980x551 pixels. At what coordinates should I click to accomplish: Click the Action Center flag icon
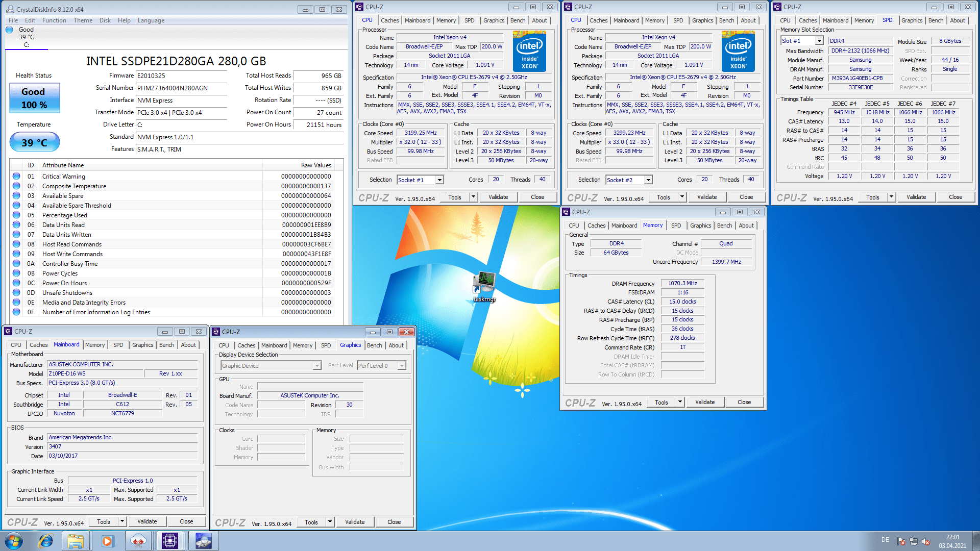tap(901, 542)
